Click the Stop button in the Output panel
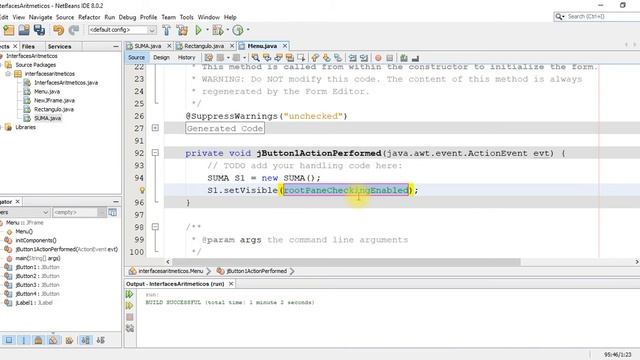The width and height of the screenshot is (640, 360). tap(130, 317)
